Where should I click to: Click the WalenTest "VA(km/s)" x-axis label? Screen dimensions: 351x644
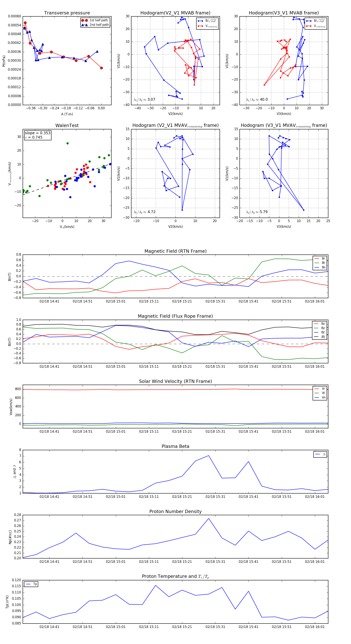pos(67,227)
